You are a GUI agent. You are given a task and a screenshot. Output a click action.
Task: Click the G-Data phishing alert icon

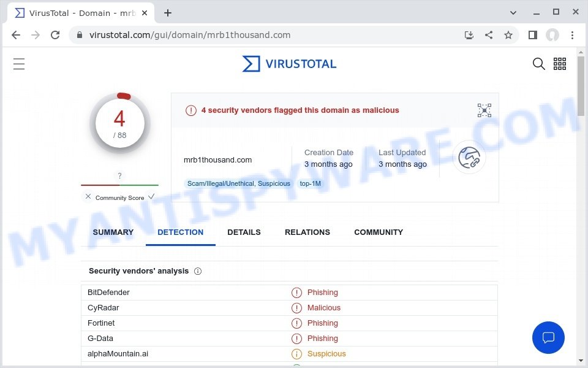click(296, 339)
